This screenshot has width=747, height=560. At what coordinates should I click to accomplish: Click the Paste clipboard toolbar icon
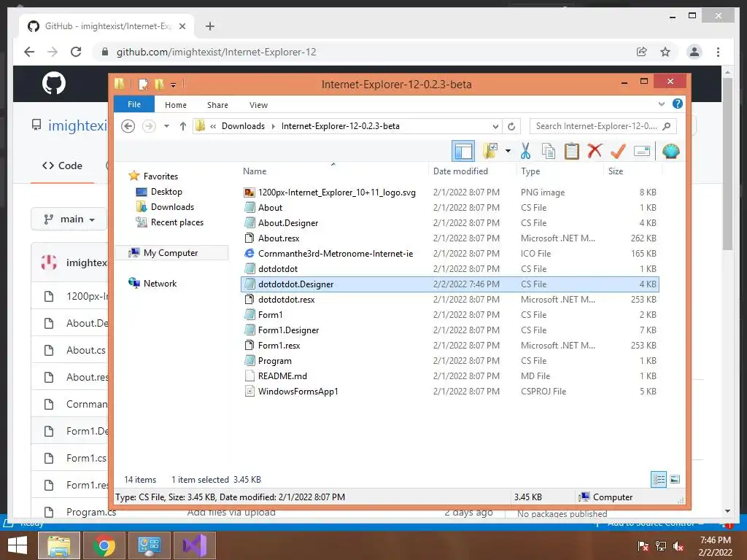[571, 151]
